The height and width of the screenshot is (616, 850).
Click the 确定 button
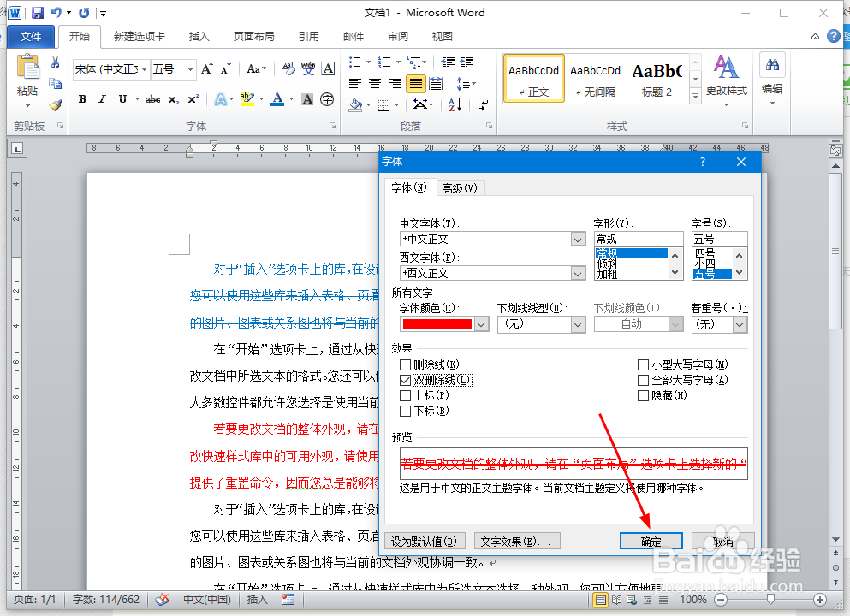coord(651,540)
